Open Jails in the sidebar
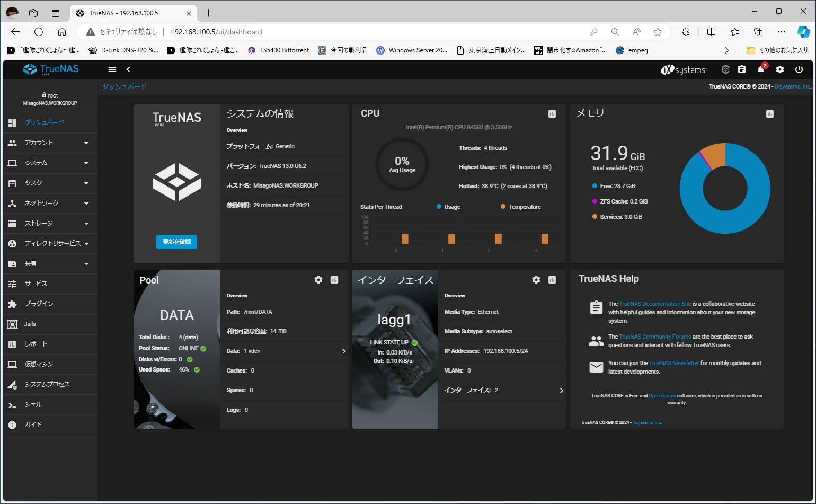 coord(50,324)
